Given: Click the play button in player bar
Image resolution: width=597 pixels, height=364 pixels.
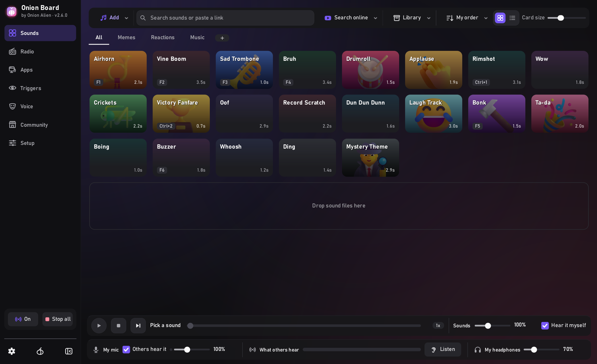Looking at the screenshot, I should point(99,326).
